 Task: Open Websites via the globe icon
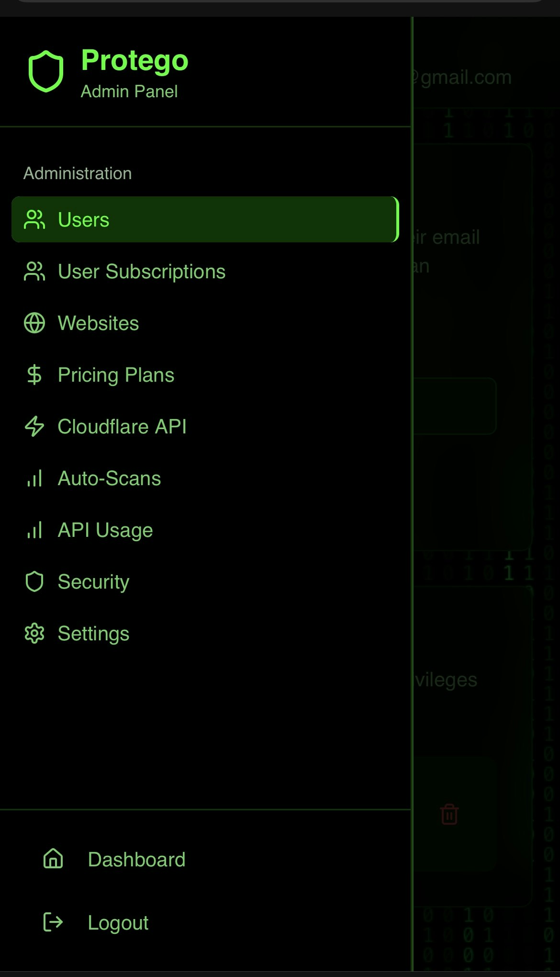tap(34, 323)
